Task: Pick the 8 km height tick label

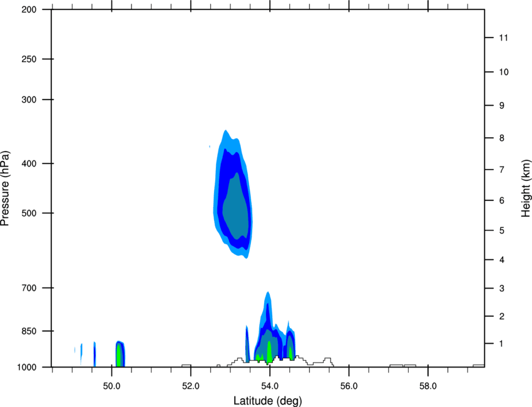Action: (502, 138)
